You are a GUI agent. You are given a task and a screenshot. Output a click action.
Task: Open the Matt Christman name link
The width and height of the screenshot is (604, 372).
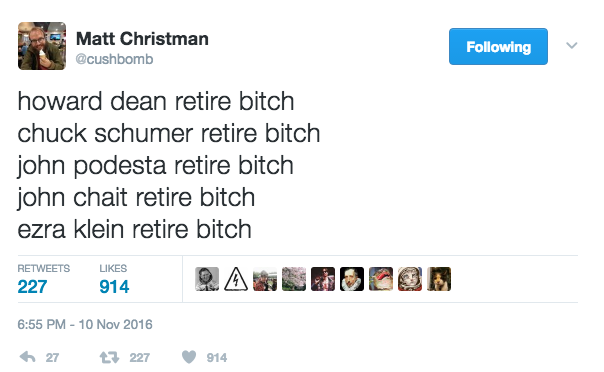[x=142, y=39]
